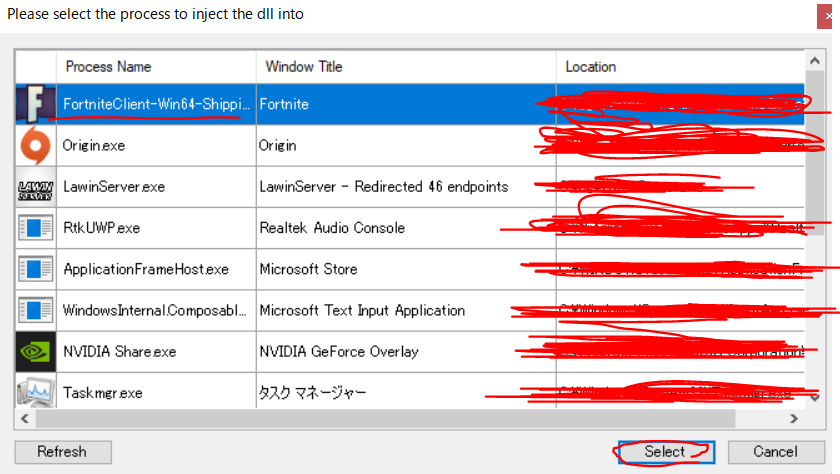The image size is (840, 474).
Task: Click the horizontal scrollbar left arrow
Action: coord(25,419)
